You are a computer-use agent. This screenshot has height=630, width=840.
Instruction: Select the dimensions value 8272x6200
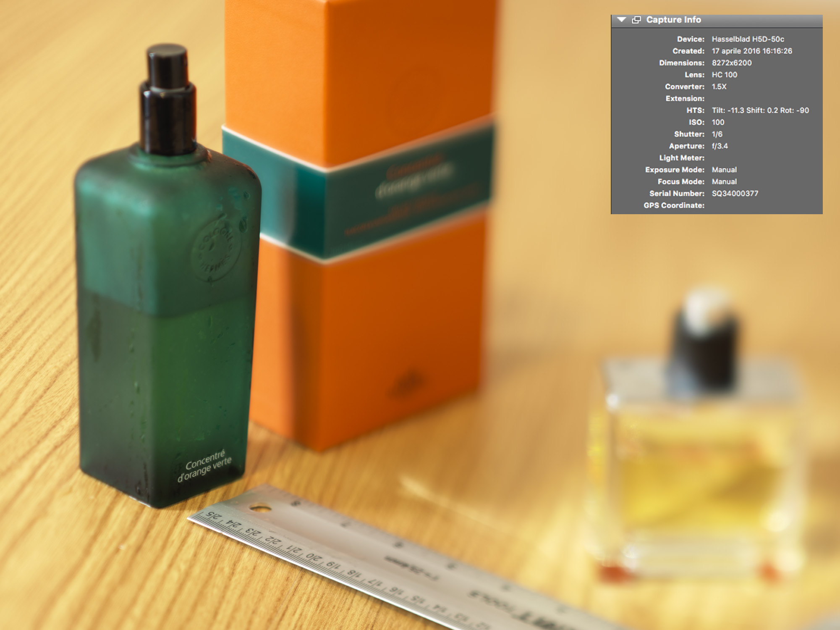point(732,63)
